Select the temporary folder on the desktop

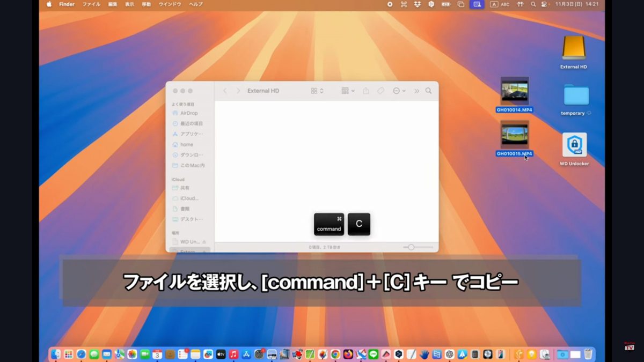pos(576,95)
